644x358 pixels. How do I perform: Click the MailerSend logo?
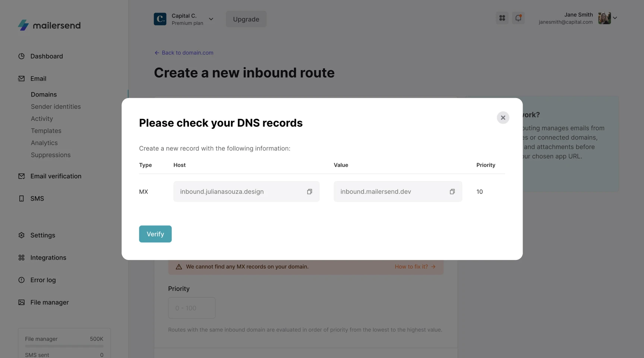[49, 25]
